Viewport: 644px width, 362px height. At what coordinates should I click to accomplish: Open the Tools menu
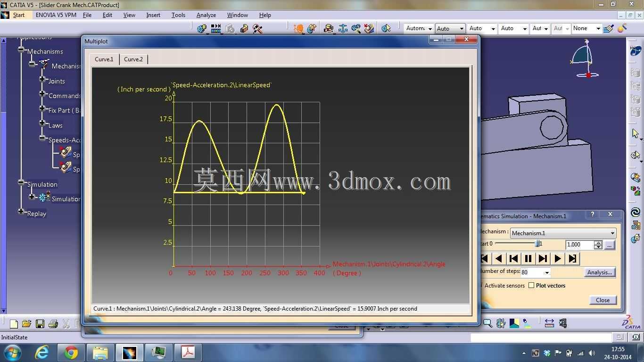(x=178, y=15)
